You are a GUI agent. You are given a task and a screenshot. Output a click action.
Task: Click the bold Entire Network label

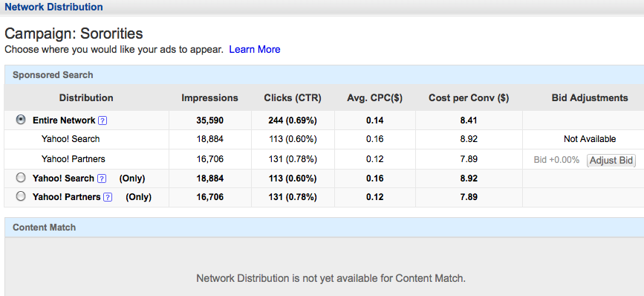(x=64, y=120)
